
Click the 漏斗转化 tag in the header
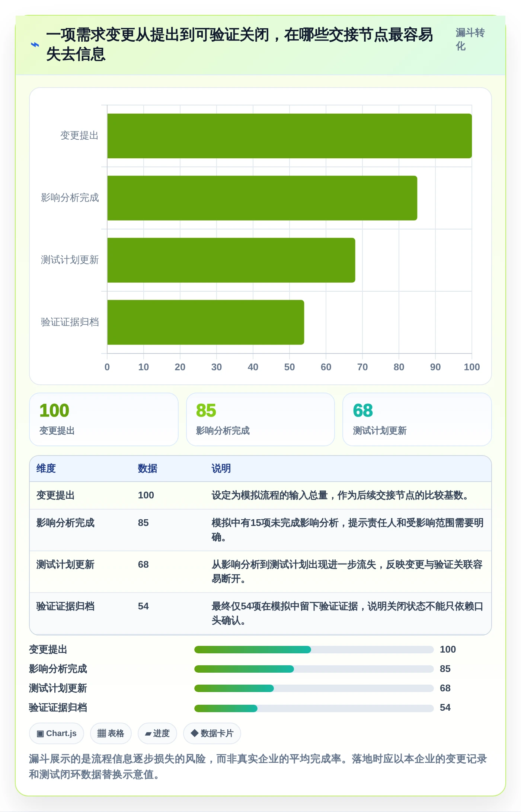click(x=470, y=39)
